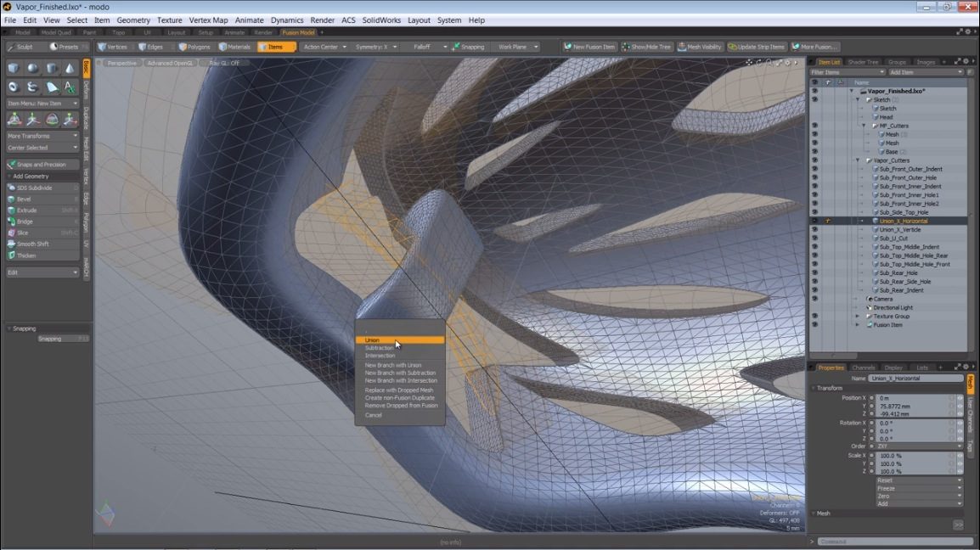
Task: Collapse the Vapor_Cutters group
Action: point(859,160)
